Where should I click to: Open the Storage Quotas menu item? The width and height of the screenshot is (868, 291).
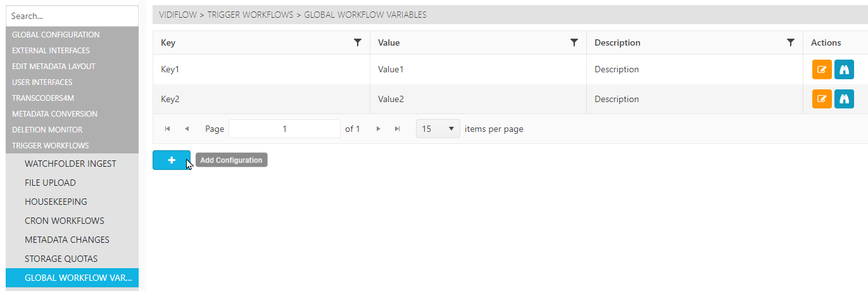click(61, 259)
